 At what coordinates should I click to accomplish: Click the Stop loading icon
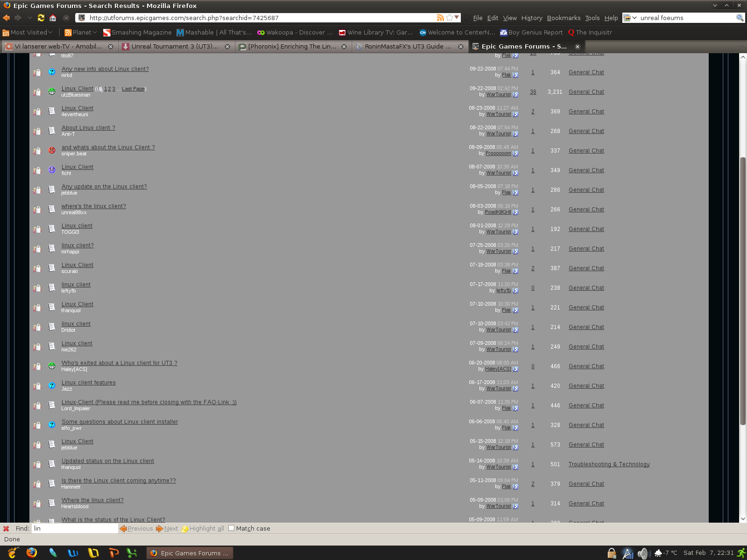66,18
